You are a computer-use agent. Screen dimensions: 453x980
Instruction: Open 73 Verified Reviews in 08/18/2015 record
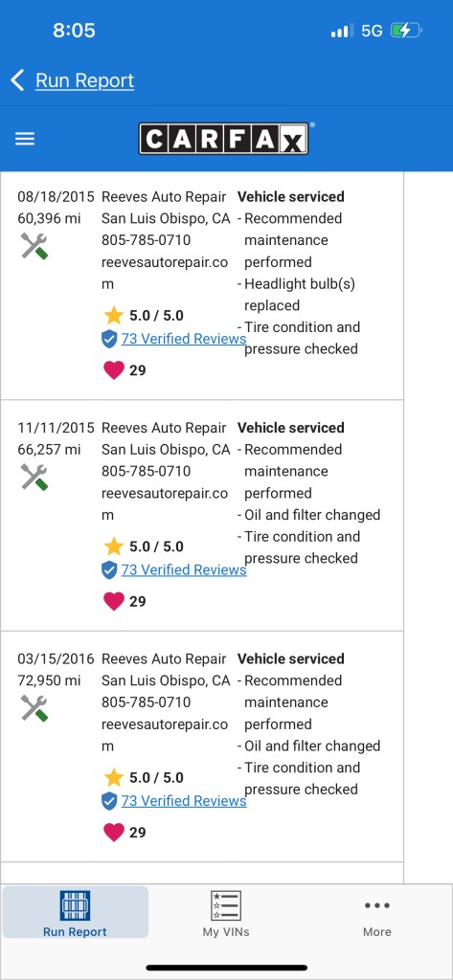point(183,339)
